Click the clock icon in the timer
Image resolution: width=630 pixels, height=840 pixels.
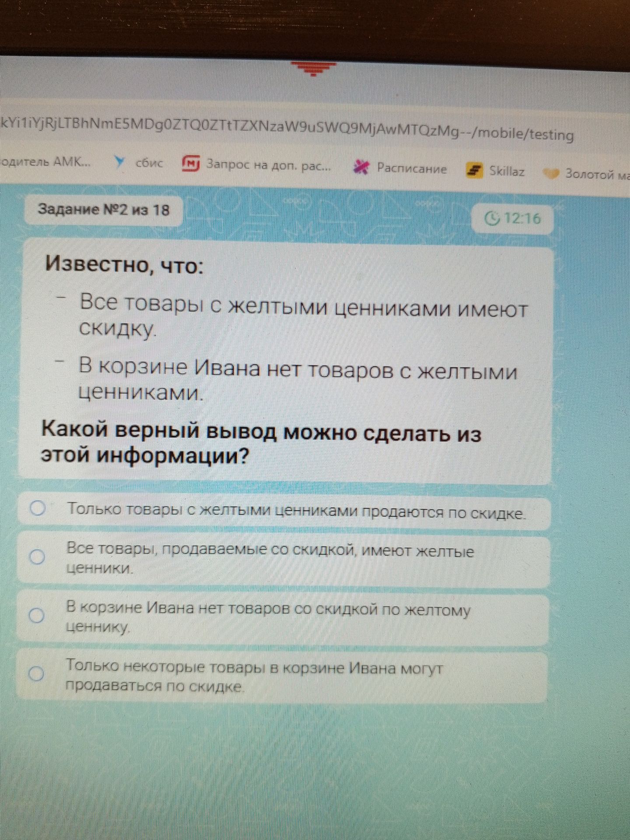click(493, 218)
